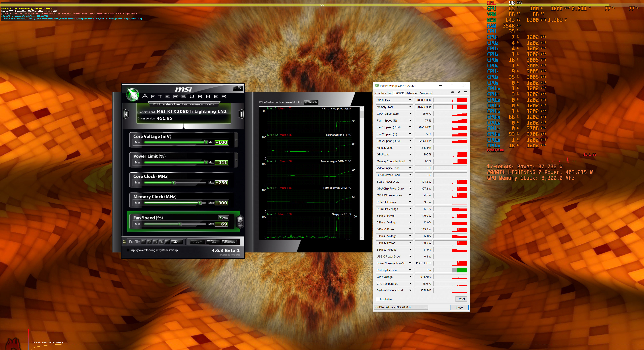644x350 pixels.
Task: Enable Apply overclocking at system startup
Action: pyautogui.click(x=128, y=250)
